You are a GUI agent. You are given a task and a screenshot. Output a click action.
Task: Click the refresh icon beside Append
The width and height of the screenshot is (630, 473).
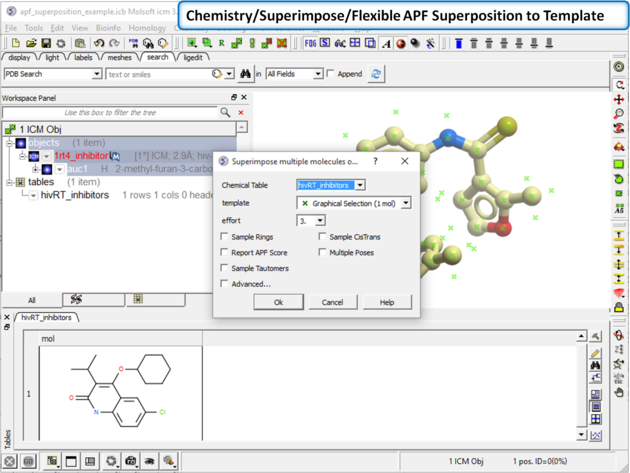pyautogui.click(x=376, y=74)
